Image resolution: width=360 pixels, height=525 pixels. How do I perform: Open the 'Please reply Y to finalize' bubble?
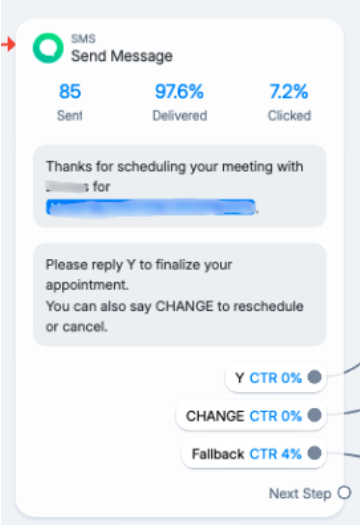click(179, 295)
